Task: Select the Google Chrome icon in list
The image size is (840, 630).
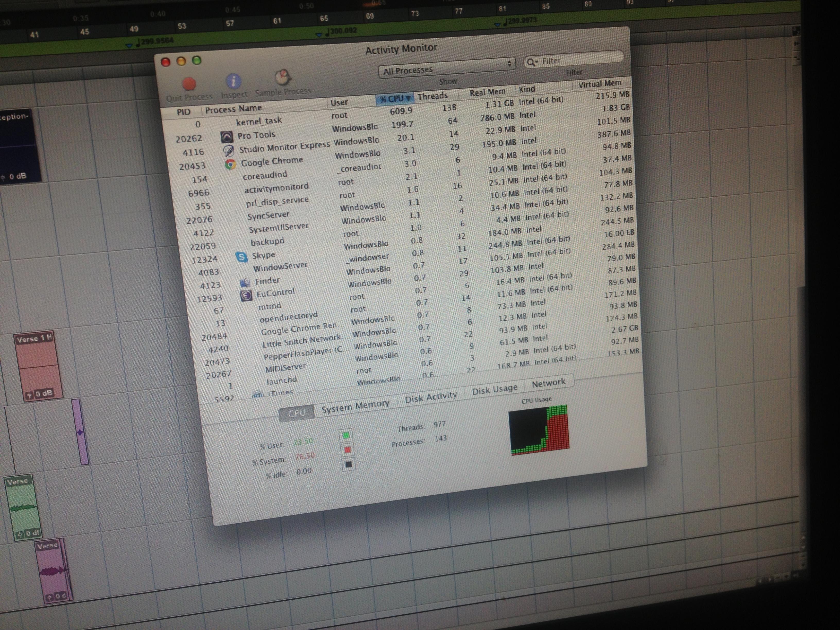Action: [x=230, y=164]
